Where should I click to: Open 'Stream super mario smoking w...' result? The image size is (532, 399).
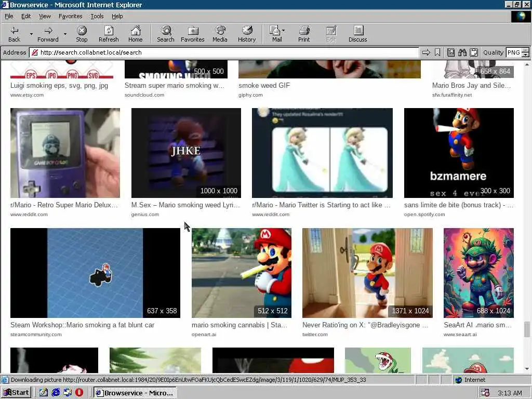click(x=175, y=86)
